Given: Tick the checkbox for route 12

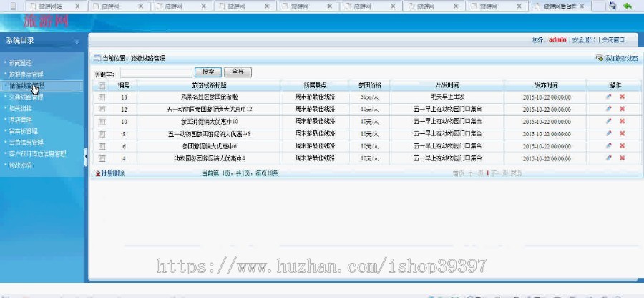Looking at the screenshot, I should pos(102,110).
